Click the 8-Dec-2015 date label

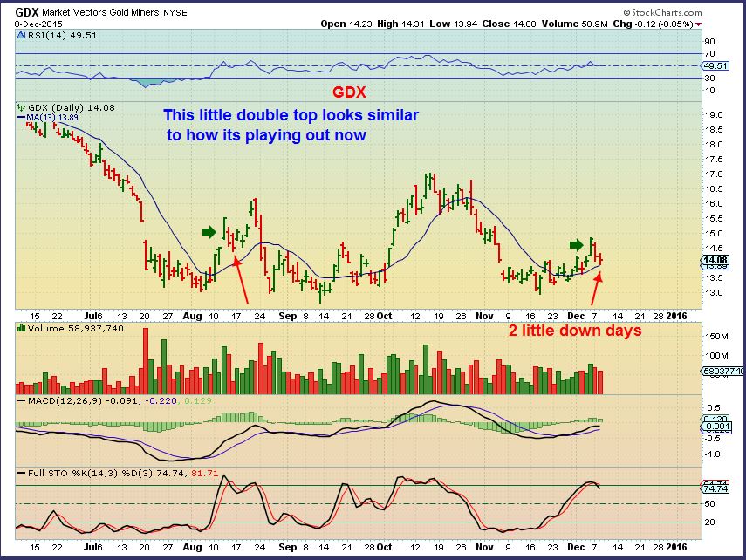pos(38,24)
